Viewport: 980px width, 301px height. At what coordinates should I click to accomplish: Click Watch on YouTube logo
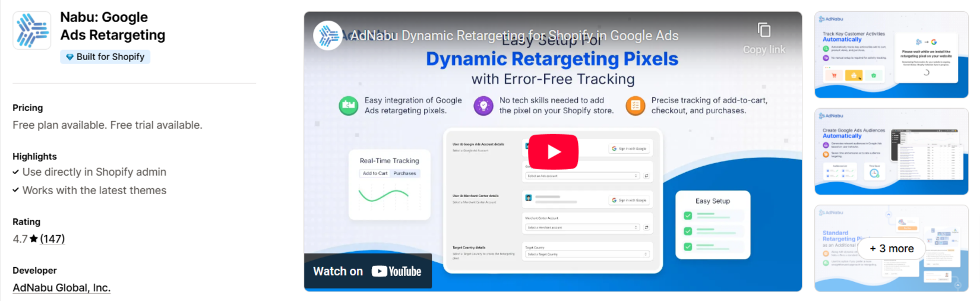(x=368, y=271)
